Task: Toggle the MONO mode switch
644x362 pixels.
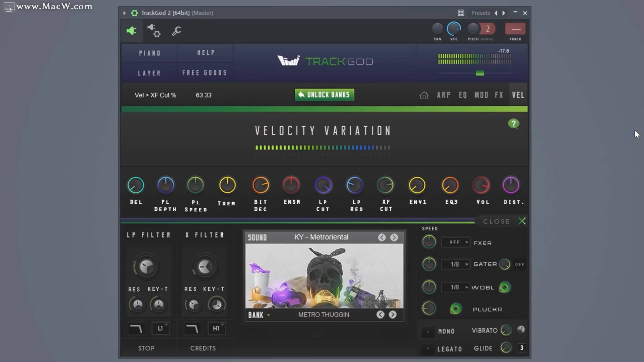Action: tap(428, 332)
